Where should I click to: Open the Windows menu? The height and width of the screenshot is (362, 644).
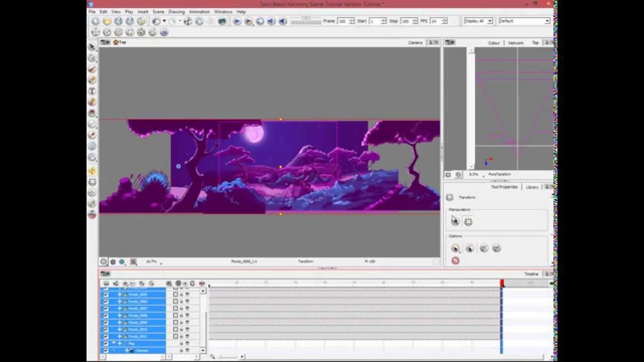click(223, 12)
